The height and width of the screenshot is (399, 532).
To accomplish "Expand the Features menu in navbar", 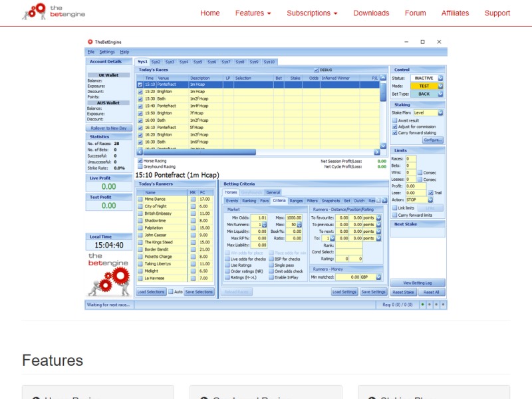I will [253, 13].
